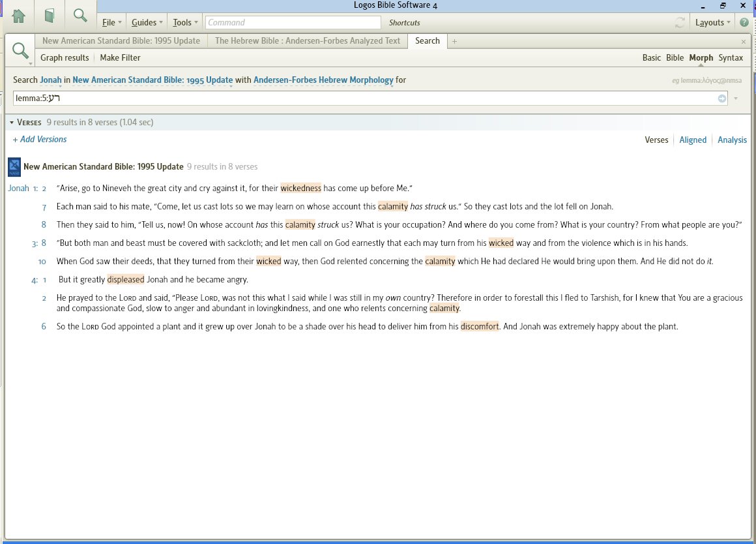Select the Search tab
This screenshot has width=756, height=544.
pyautogui.click(x=427, y=41)
